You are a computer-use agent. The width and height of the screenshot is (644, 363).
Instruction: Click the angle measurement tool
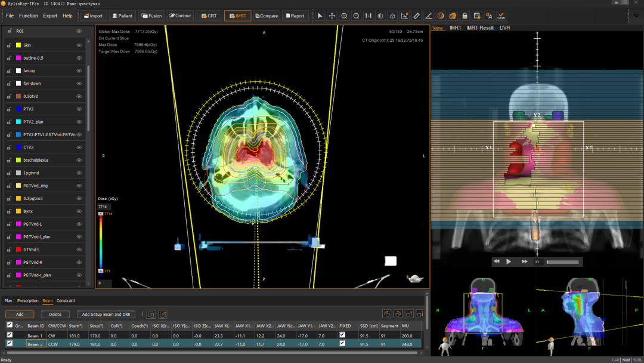coord(428,16)
